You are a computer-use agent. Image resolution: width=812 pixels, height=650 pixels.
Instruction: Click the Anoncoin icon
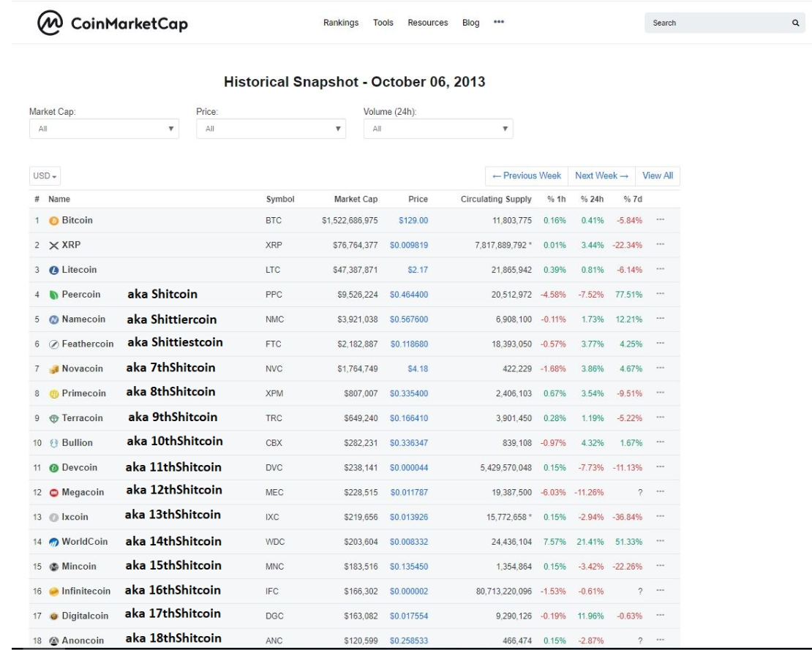click(x=54, y=640)
